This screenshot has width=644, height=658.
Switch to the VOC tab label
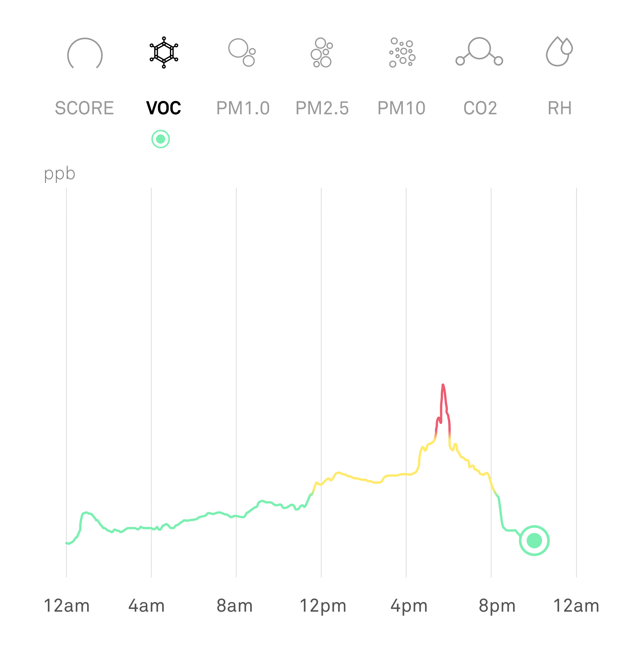[164, 108]
